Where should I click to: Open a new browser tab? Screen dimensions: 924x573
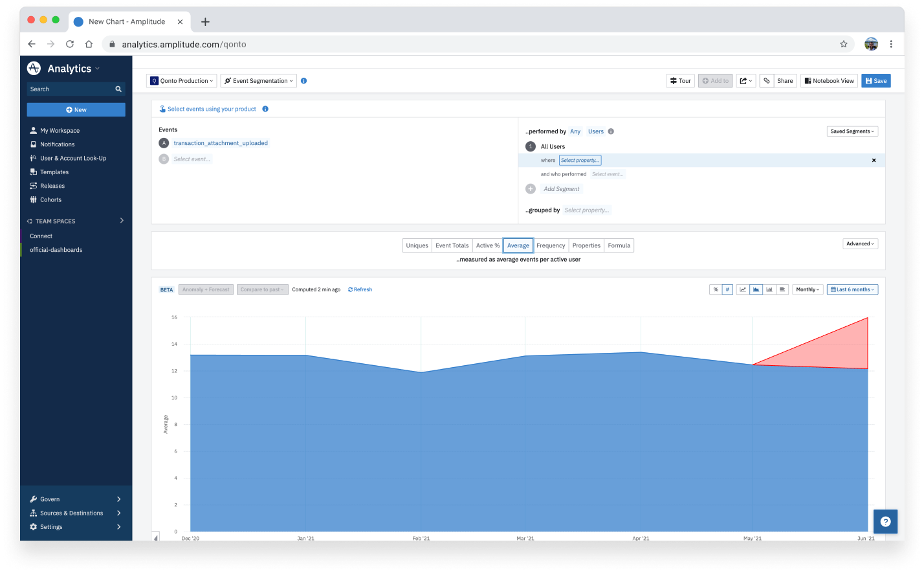click(205, 22)
